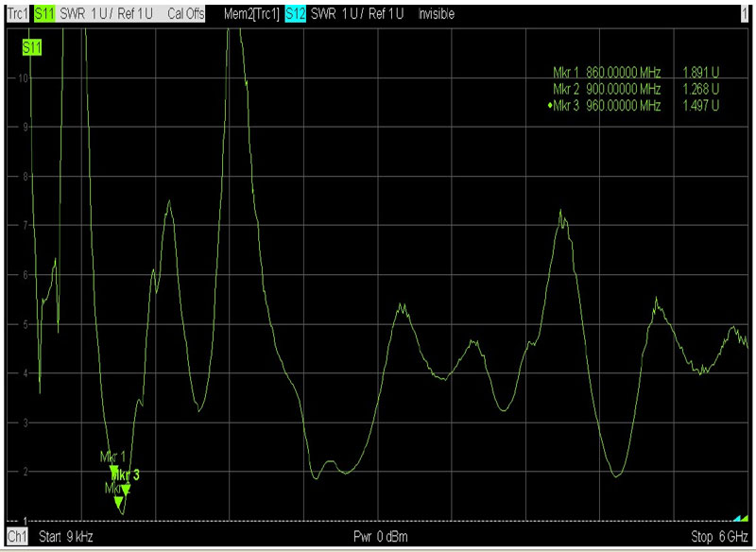Click the "Mkr 1" name in the marker readout
This screenshot has height=552, width=756.
[x=566, y=73]
